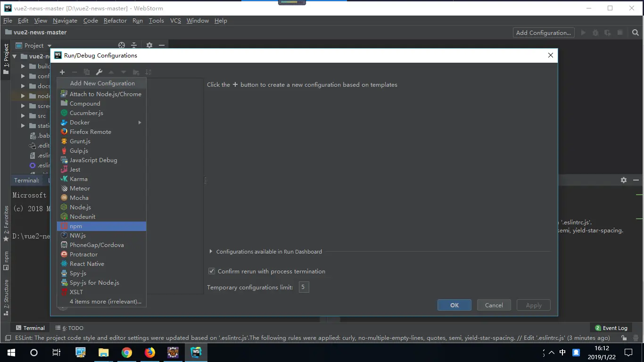Open Firefox from the Windows taskbar
644x362 pixels.
(150, 353)
